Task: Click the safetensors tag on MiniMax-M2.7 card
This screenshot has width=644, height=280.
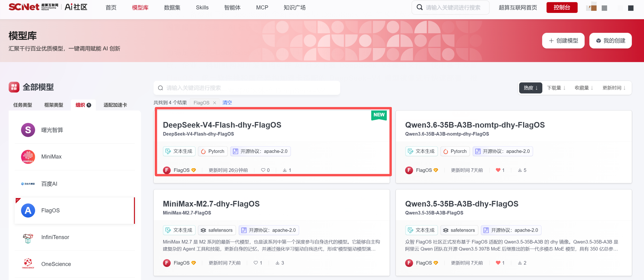Action: [x=217, y=230]
